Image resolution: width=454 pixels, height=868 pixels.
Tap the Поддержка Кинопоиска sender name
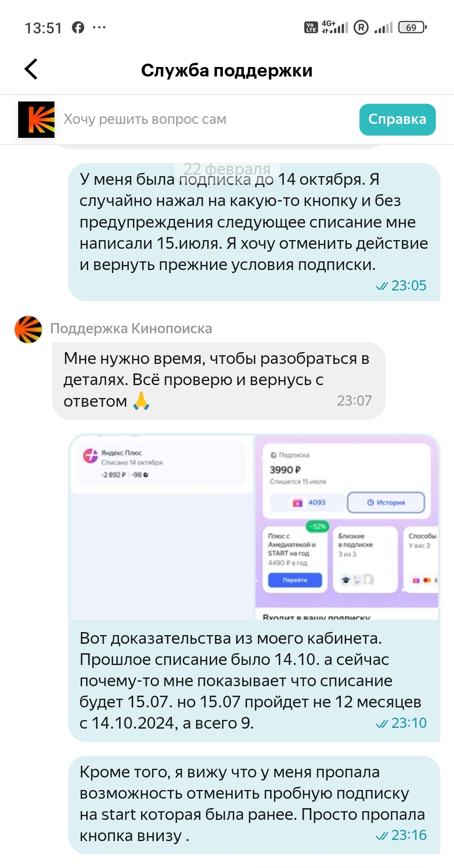131,329
